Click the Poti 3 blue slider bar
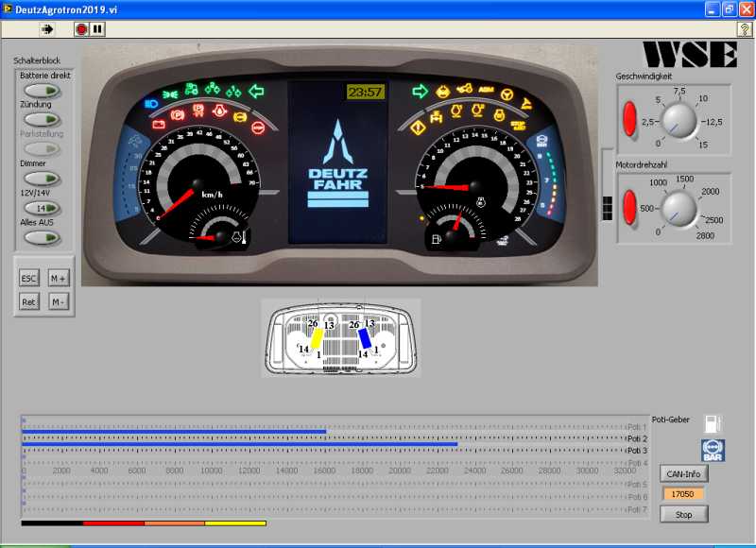 coord(240,444)
